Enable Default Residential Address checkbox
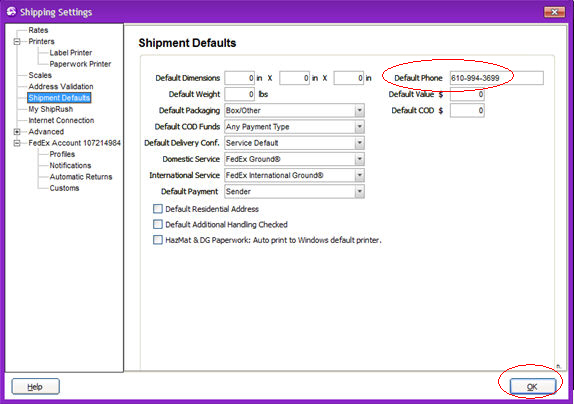The width and height of the screenshot is (574, 404). [x=158, y=209]
